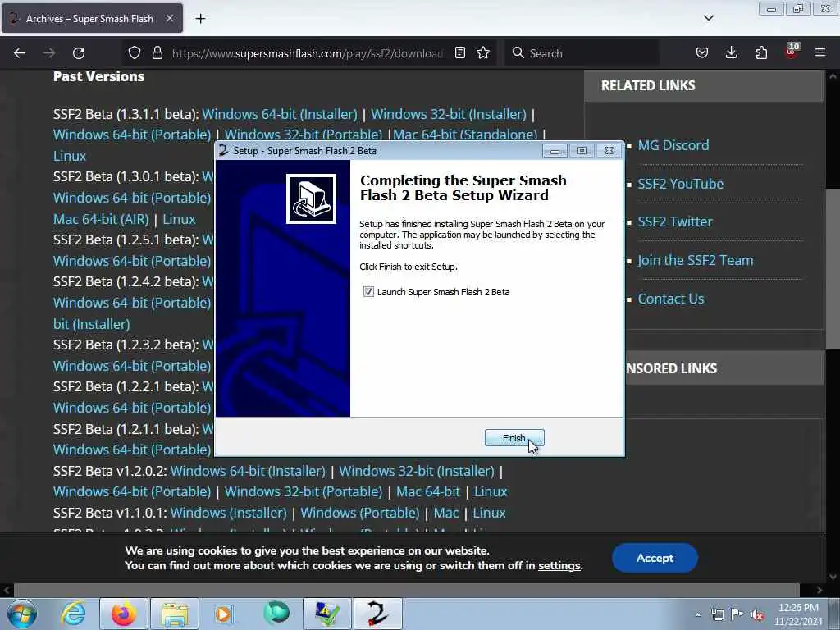This screenshot has width=840, height=630.
Task: Expand the list all tabs dropdown
Action: tap(708, 18)
